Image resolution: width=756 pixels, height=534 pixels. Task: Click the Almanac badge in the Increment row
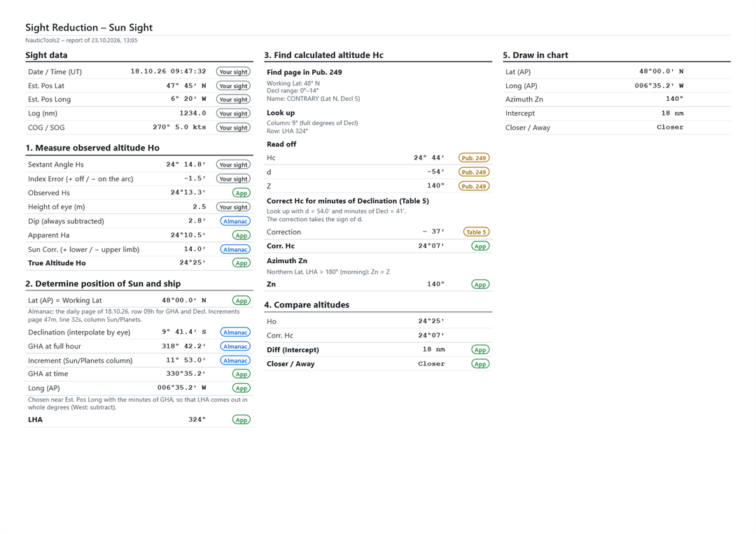point(235,360)
